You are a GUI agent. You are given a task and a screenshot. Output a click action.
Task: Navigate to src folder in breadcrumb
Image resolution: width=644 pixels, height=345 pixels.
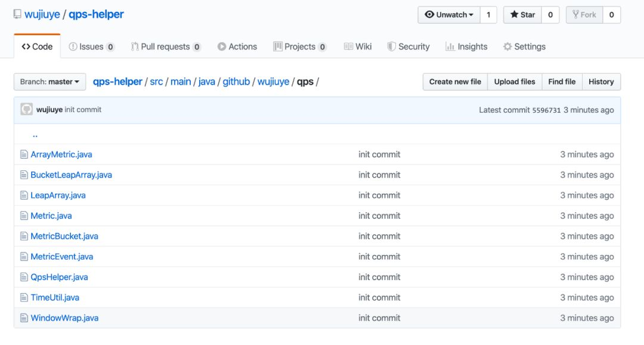[156, 82]
